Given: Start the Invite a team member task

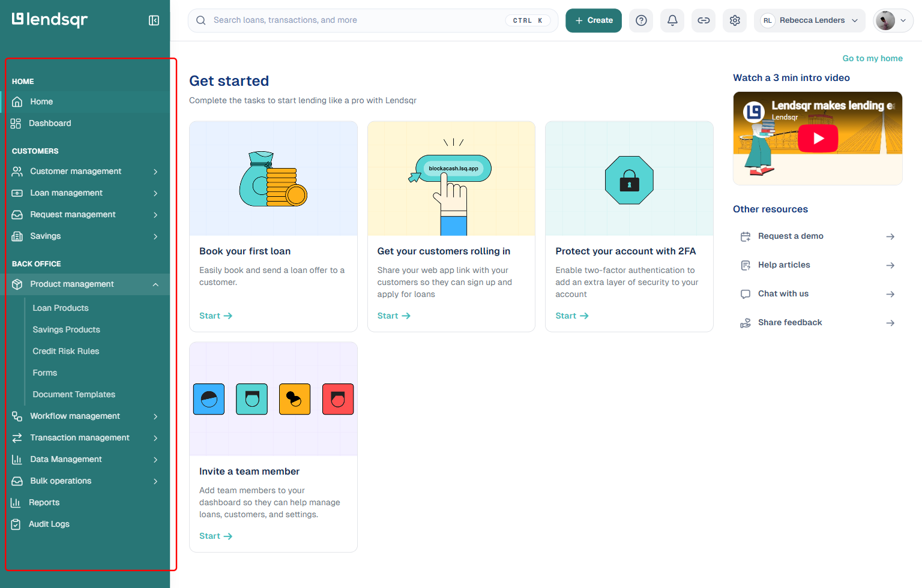Looking at the screenshot, I should click(215, 536).
